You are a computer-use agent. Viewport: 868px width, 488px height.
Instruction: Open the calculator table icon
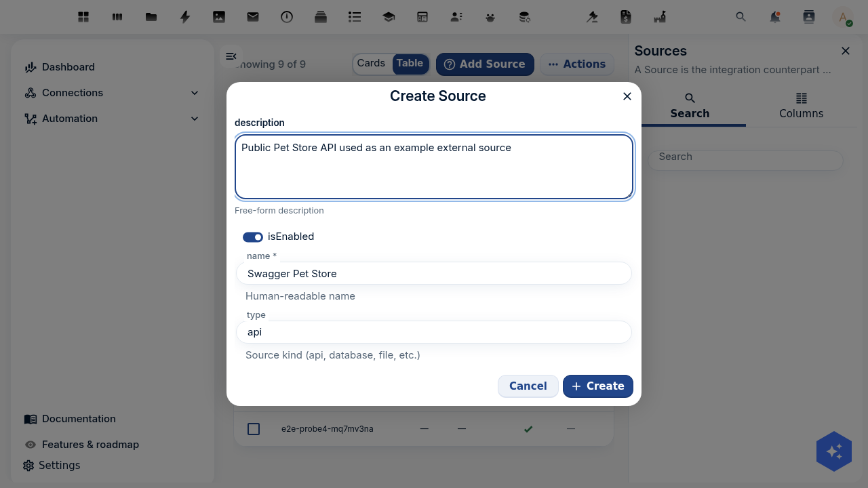[x=422, y=17]
